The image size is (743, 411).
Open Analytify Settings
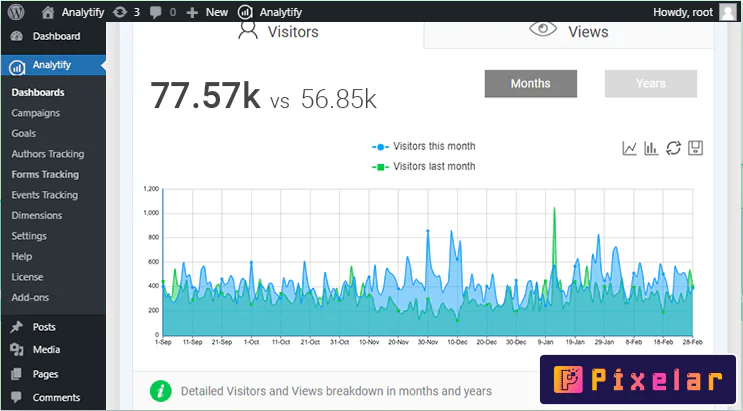tap(29, 236)
